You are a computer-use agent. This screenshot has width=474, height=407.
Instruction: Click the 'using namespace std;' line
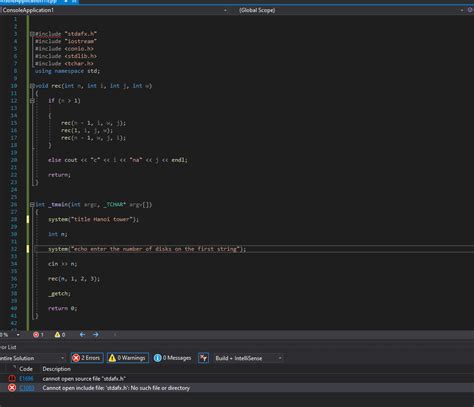coord(67,71)
